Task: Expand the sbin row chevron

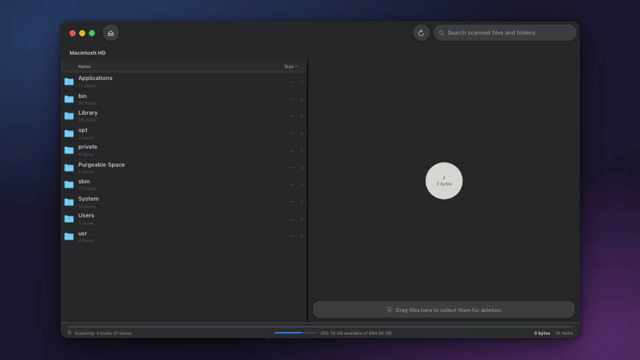Action: (302, 184)
